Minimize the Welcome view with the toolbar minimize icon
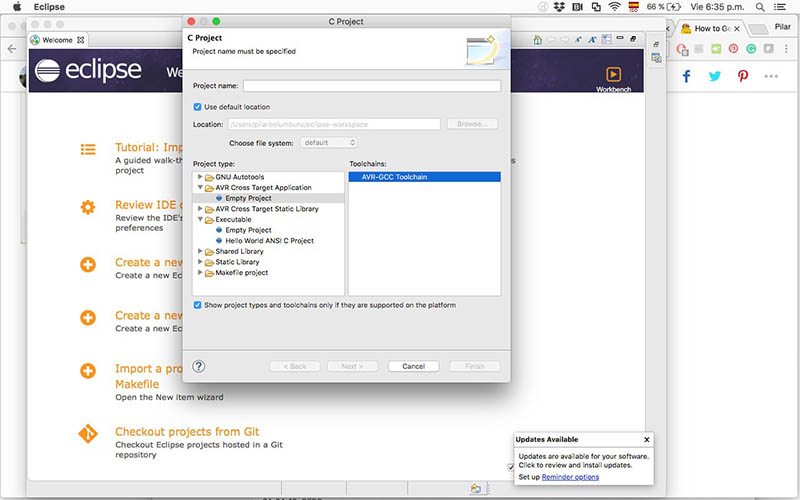This screenshot has height=500, width=800. pos(620,38)
